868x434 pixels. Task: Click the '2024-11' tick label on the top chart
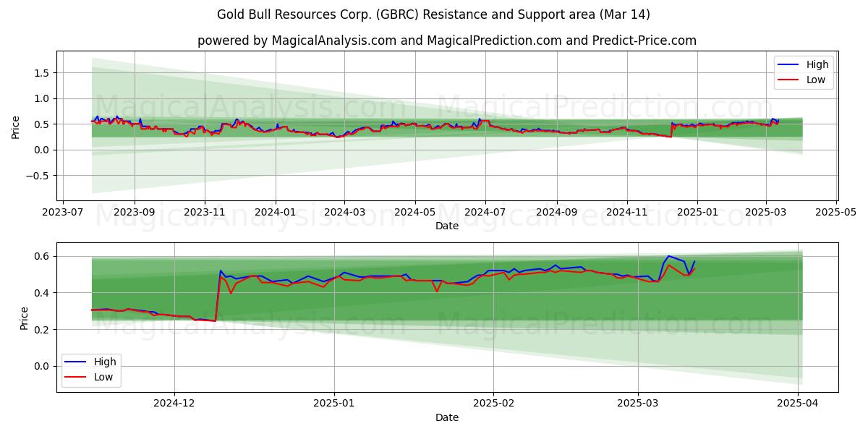tap(626, 212)
